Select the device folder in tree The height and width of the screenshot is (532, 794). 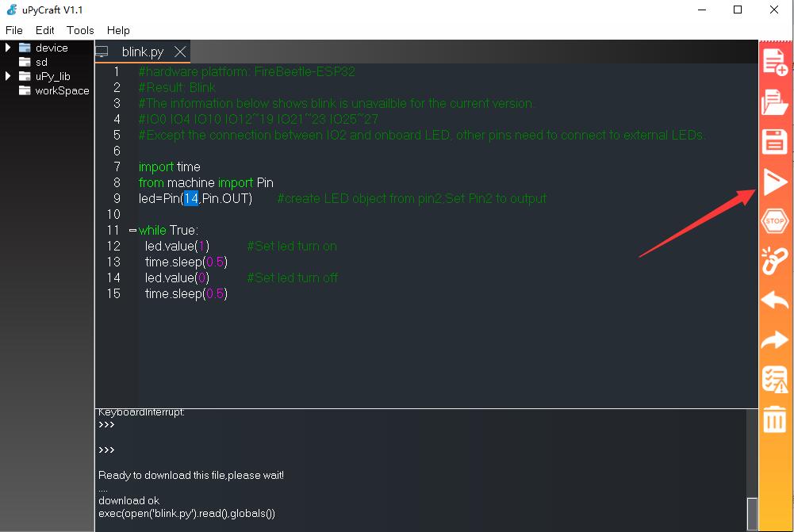51,48
